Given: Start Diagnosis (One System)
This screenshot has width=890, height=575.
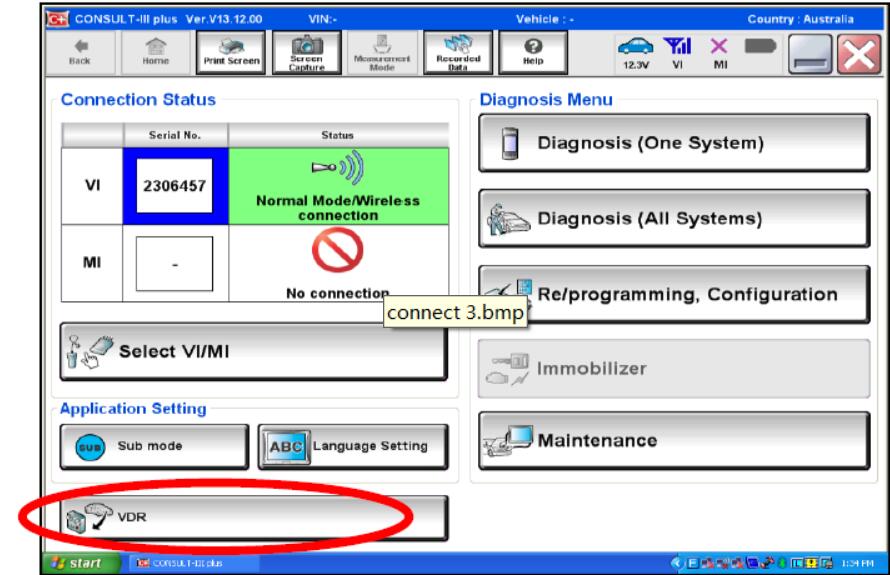Looking at the screenshot, I should 674,143.
